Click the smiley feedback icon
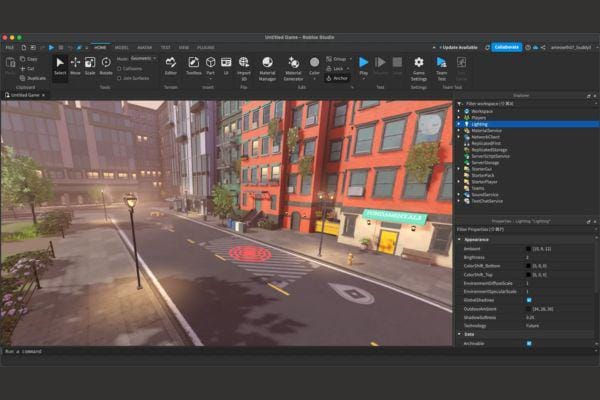The image size is (600, 400). pos(528,47)
